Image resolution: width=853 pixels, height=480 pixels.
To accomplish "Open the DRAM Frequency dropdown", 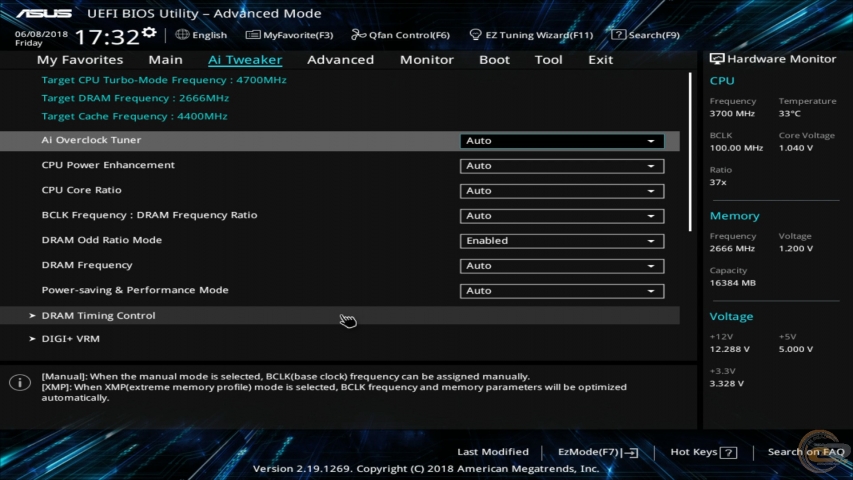I will click(562, 266).
